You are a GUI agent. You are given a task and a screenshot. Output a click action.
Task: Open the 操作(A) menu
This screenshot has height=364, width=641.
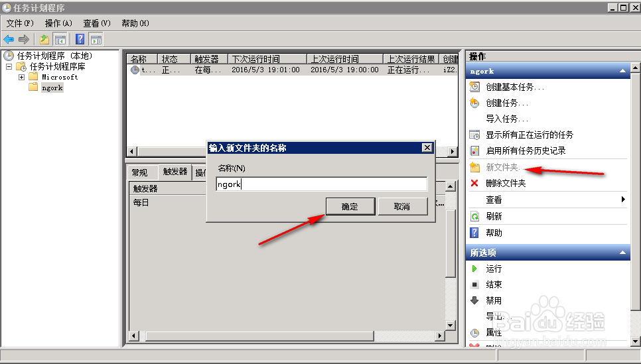click(x=58, y=23)
